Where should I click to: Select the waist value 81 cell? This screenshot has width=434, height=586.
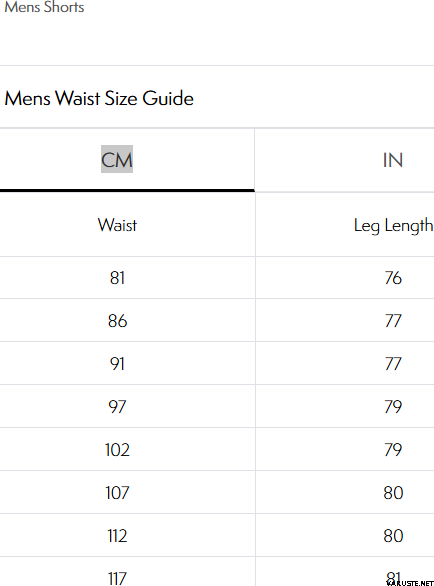(x=117, y=278)
